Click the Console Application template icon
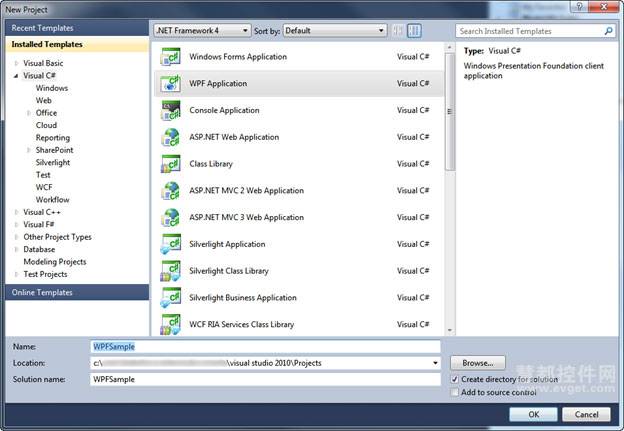Screen dimensions: 624x431 point(171,110)
